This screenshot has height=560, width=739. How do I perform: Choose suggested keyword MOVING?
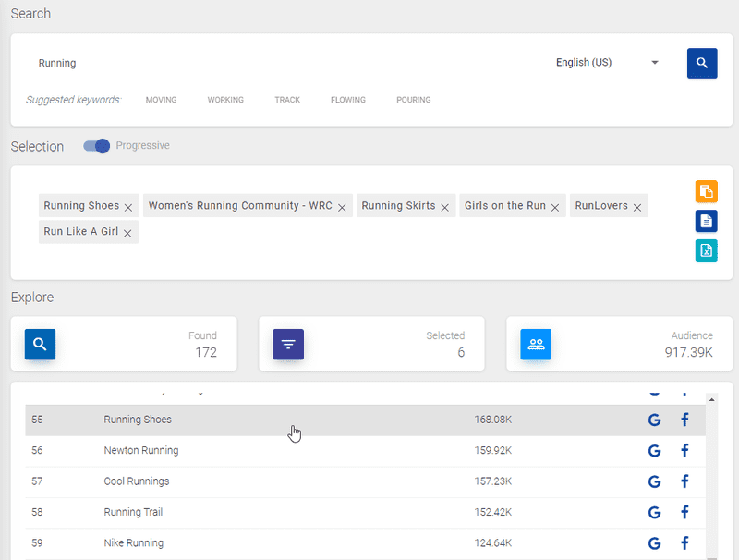point(161,100)
